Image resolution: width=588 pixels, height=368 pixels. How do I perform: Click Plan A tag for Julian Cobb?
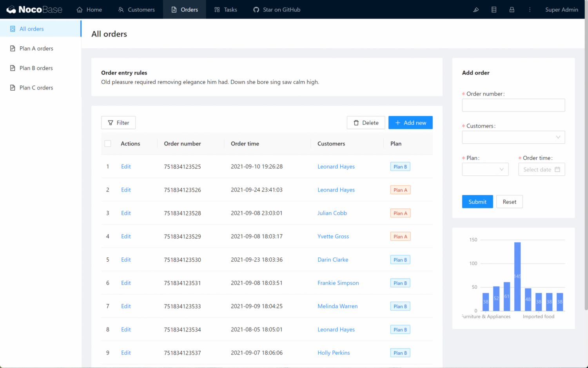point(400,213)
